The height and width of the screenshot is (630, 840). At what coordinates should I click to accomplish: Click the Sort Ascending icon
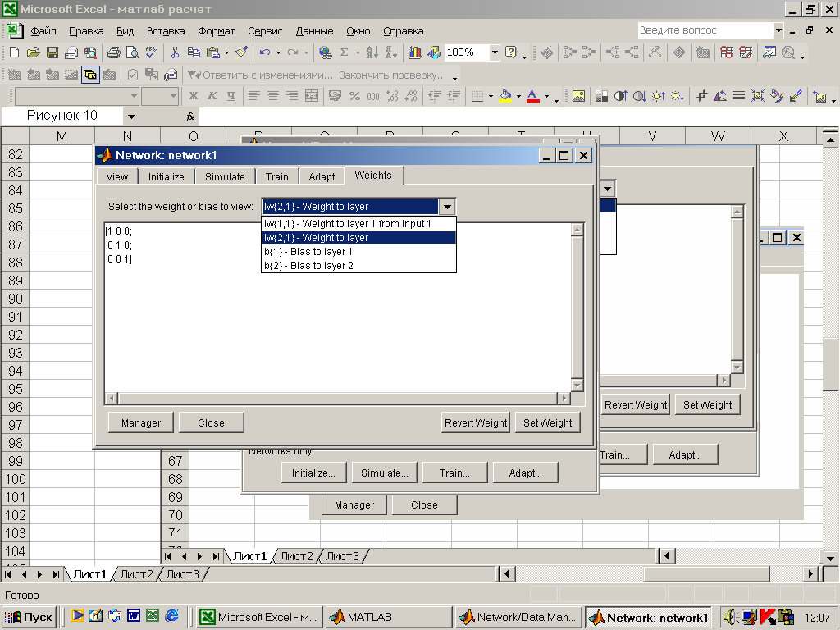click(x=372, y=52)
